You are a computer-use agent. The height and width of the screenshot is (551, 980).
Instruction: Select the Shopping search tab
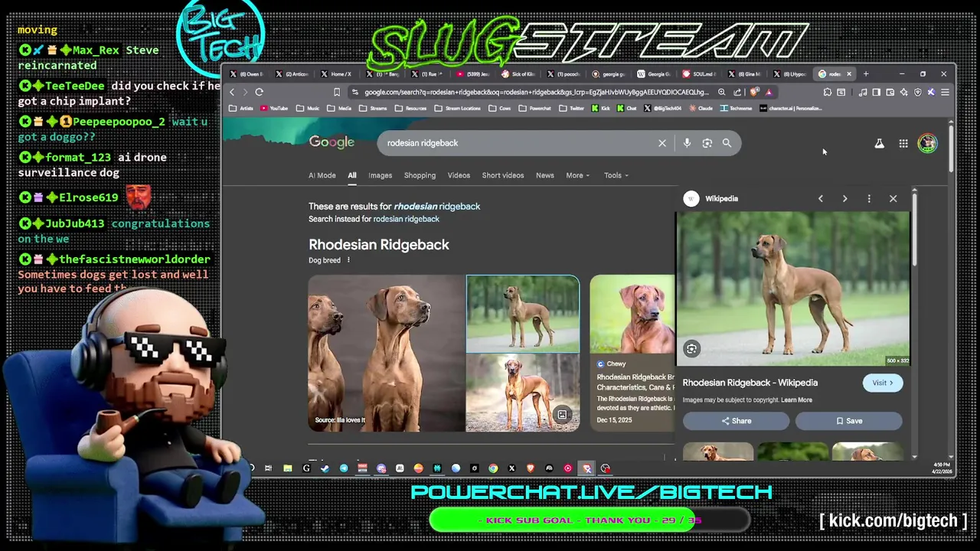click(x=420, y=175)
